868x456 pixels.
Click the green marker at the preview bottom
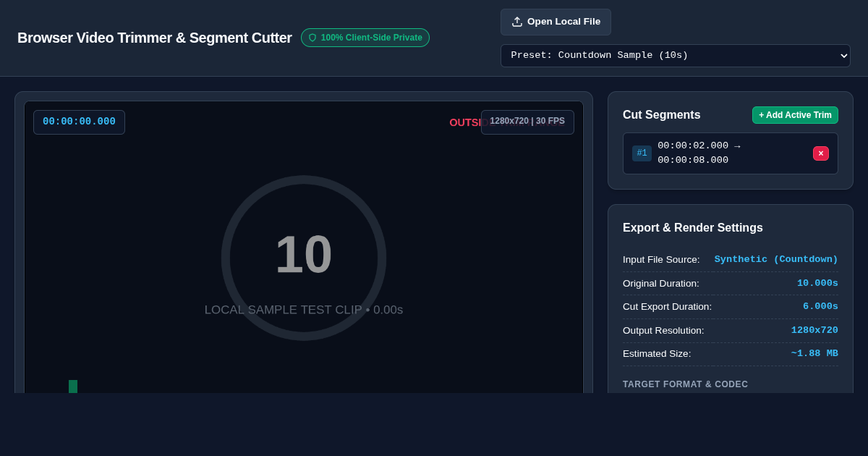(73, 387)
